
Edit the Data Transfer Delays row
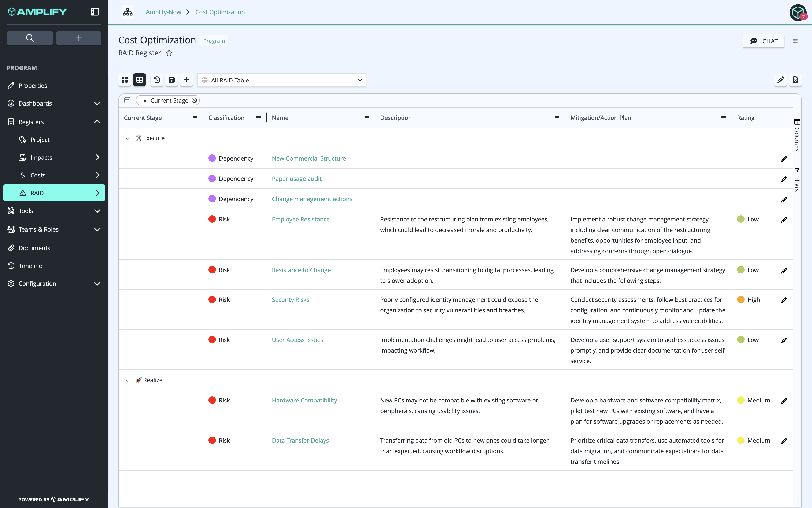tap(784, 441)
